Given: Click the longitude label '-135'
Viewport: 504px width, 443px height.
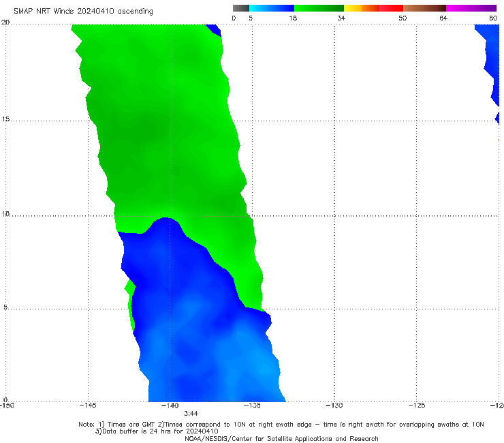Looking at the screenshot, I should click(x=252, y=406).
